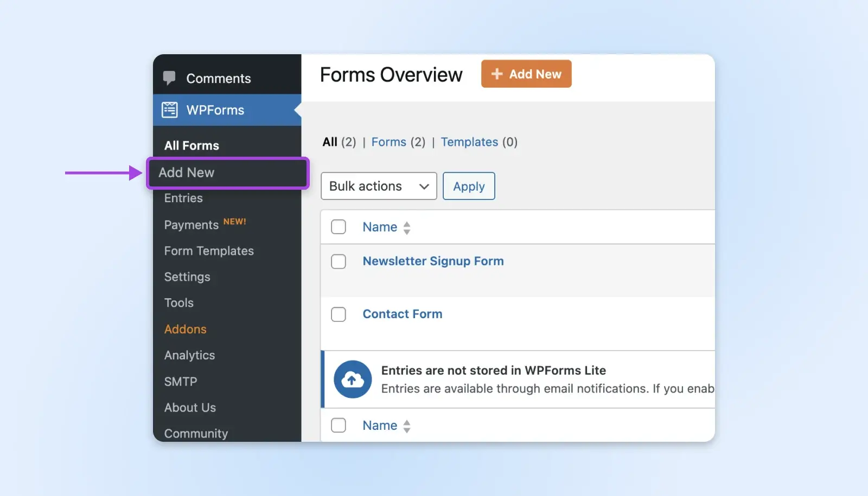This screenshot has width=868, height=496.
Task: Filter list by Forms (2)
Action: tap(389, 142)
